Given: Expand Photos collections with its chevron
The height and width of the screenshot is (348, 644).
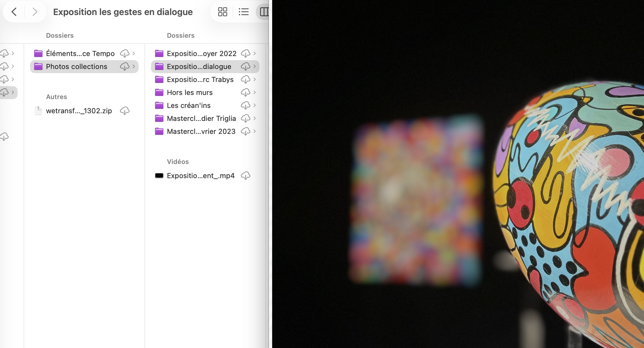Looking at the screenshot, I should (134, 66).
